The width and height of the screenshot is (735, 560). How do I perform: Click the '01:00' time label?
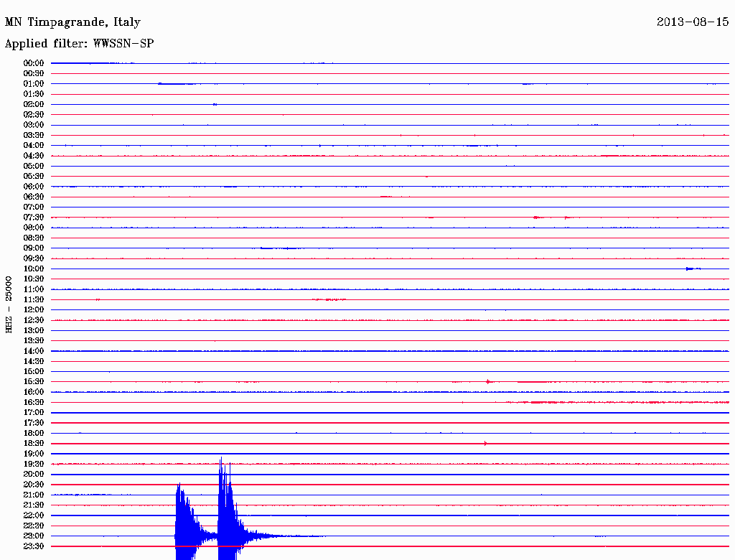click(33, 84)
